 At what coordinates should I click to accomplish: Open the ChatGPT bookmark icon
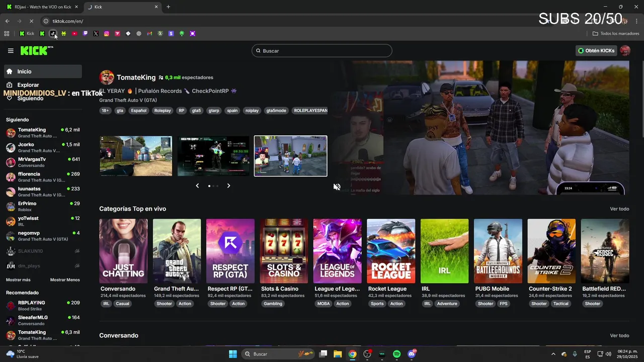point(139,34)
